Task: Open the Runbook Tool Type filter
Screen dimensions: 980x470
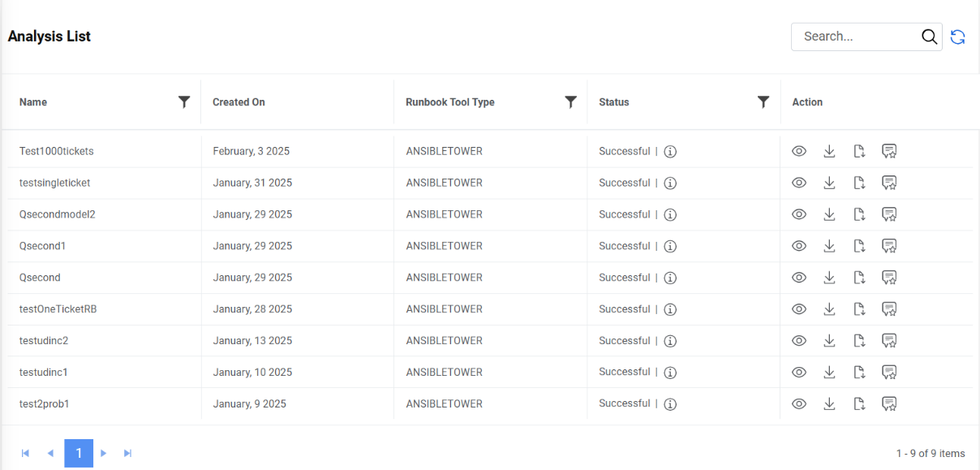Action: 571,101
